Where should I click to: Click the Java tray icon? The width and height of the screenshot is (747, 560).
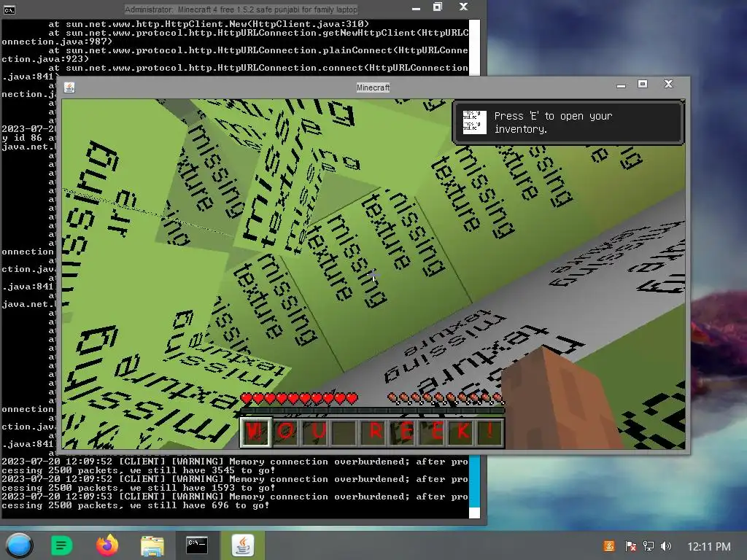[609, 546]
